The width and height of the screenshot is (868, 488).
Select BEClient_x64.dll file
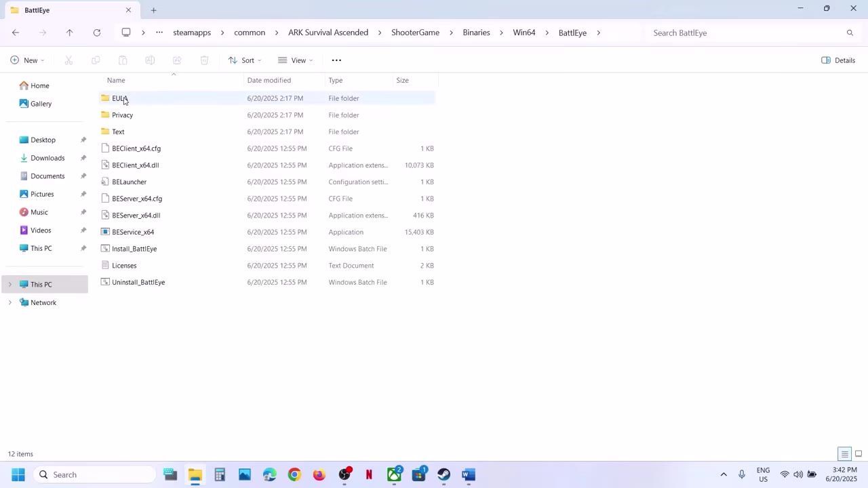(x=267, y=165)
